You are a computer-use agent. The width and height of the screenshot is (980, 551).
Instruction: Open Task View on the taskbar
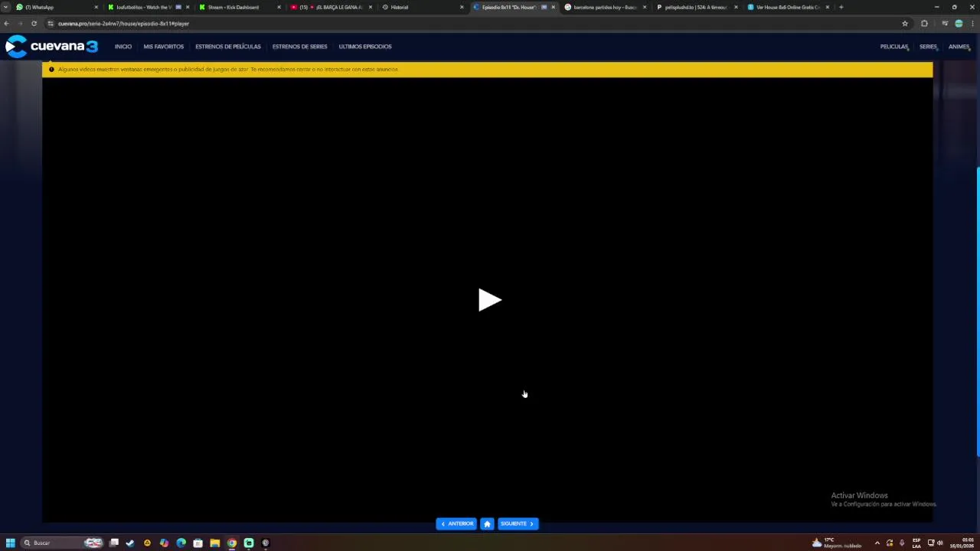(x=114, y=543)
